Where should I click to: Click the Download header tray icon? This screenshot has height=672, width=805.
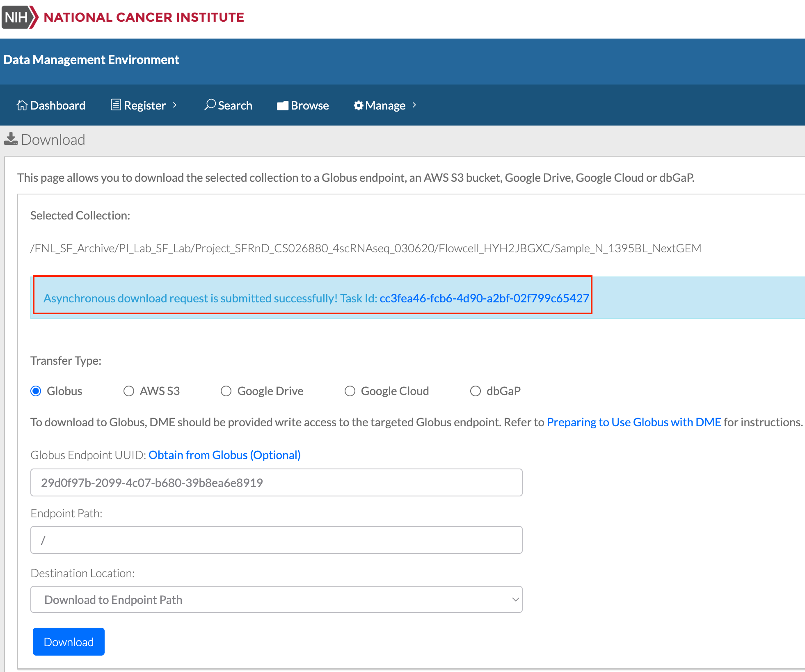[11, 139]
